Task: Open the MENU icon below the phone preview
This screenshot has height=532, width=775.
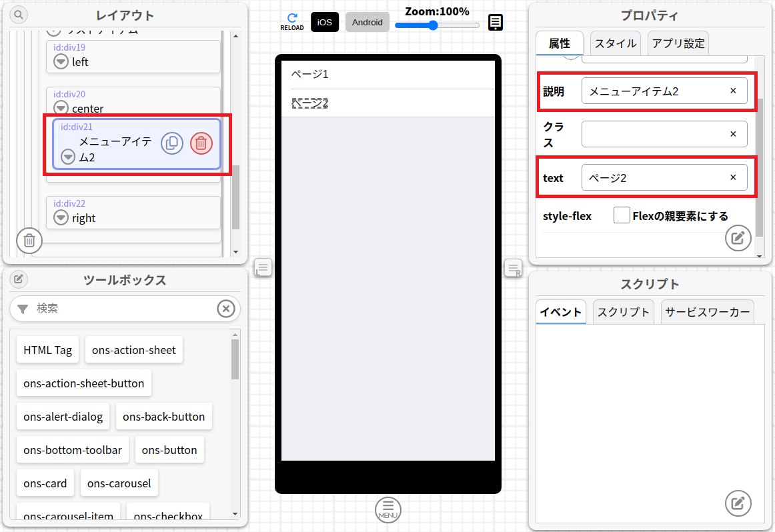Action: (x=387, y=509)
